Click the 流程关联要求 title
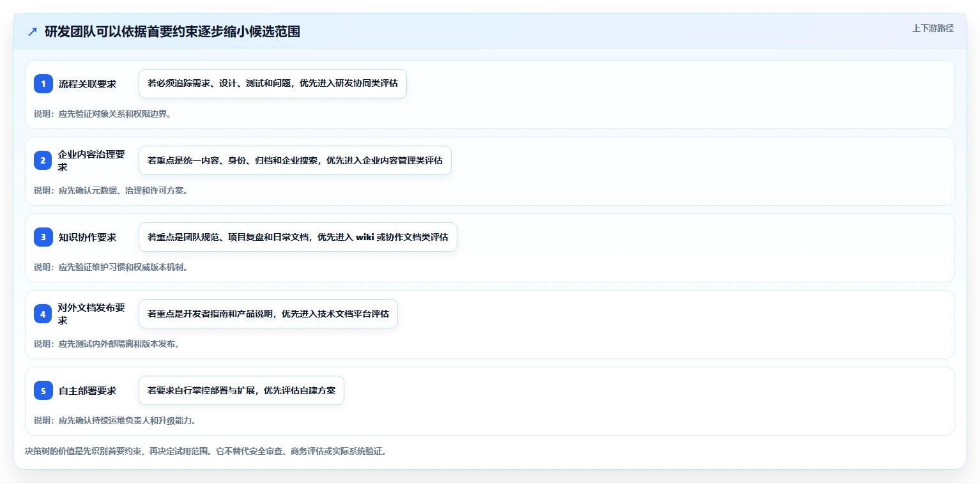 (x=88, y=84)
